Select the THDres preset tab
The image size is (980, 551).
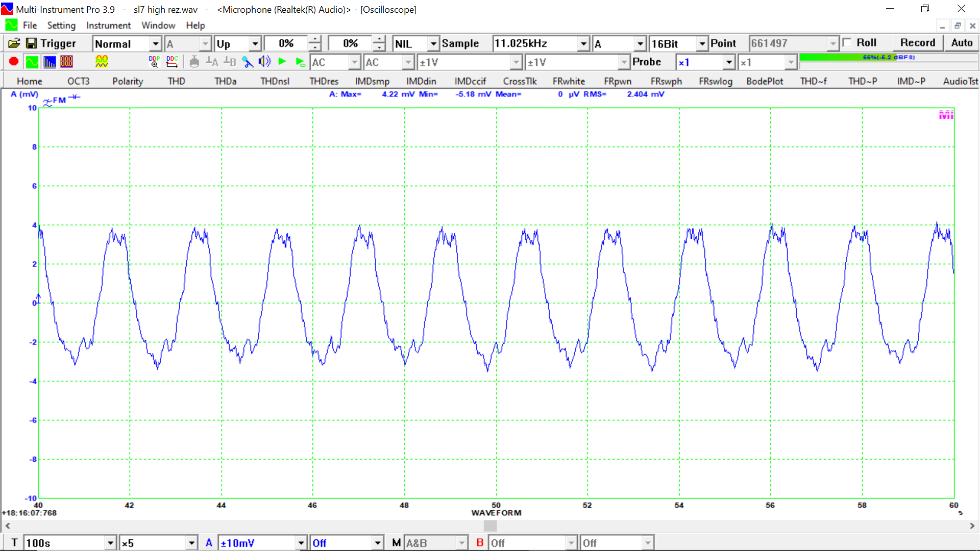click(324, 81)
